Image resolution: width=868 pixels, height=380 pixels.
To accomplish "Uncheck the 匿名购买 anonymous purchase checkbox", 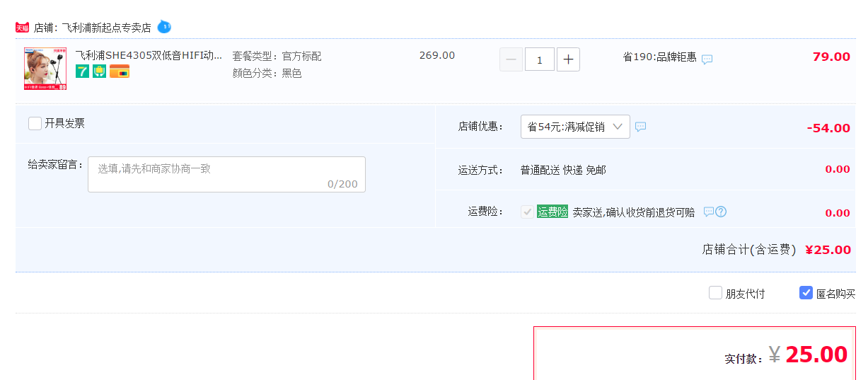I will 806,292.
